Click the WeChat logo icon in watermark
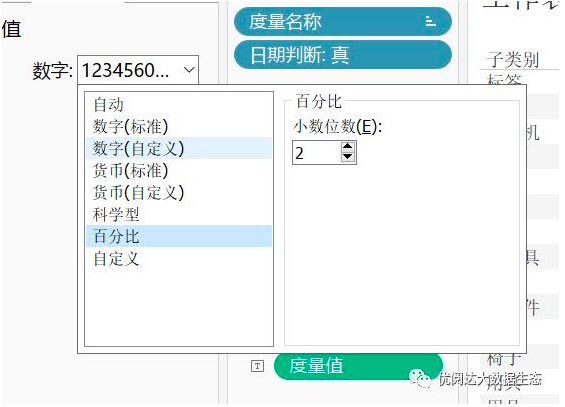Screen dimensions: 565x407 coord(420,378)
